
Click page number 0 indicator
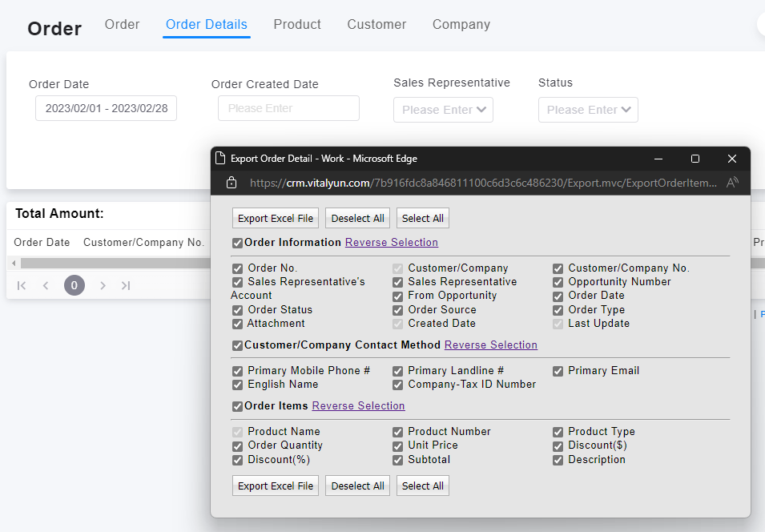point(74,285)
